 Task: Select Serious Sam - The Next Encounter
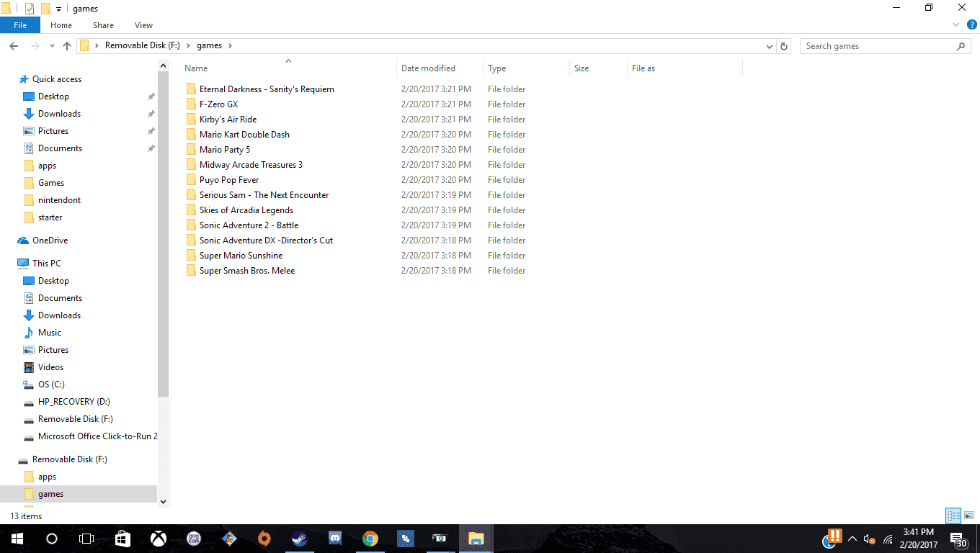click(x=264, y=195)
